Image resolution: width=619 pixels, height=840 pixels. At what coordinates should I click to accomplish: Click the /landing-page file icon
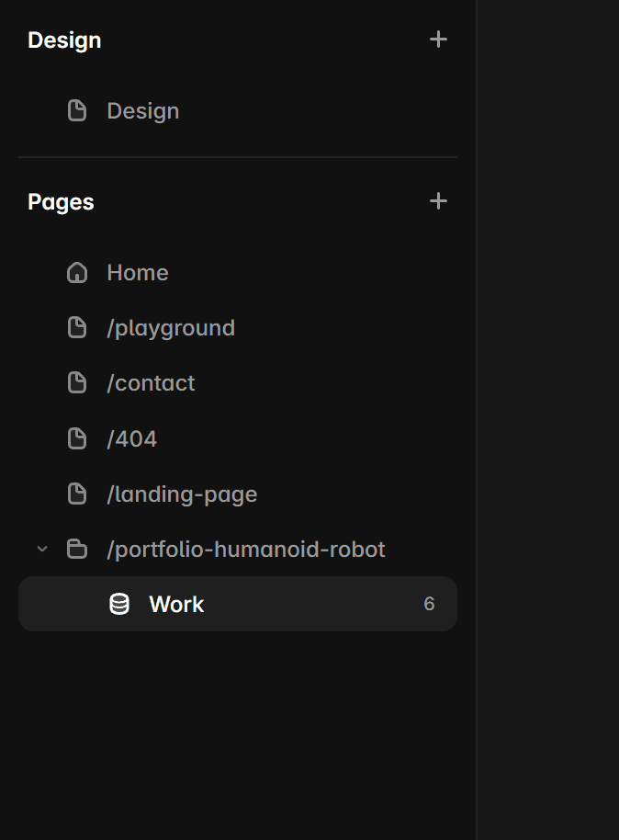tap(77, 494)
